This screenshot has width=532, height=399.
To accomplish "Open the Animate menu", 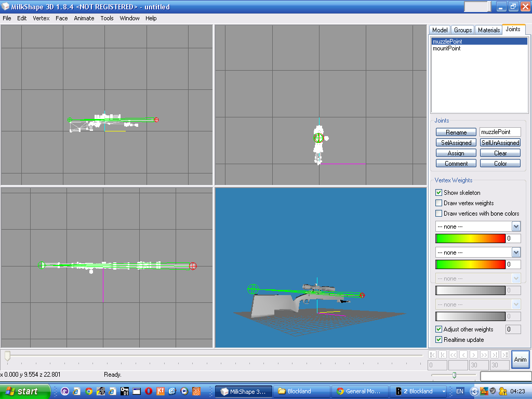I will (84, 18).
